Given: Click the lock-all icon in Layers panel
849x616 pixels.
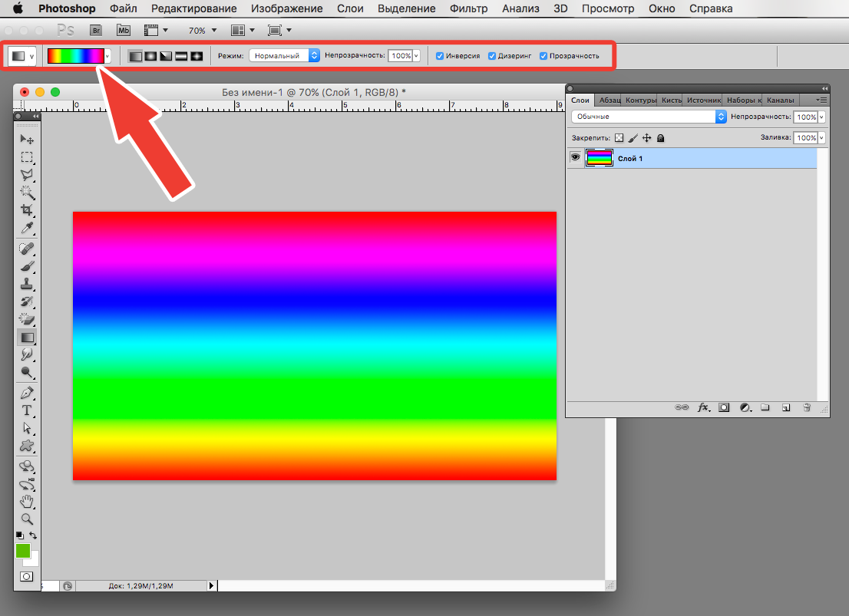Looking at the screenshot, I should [x=660, y=138].
